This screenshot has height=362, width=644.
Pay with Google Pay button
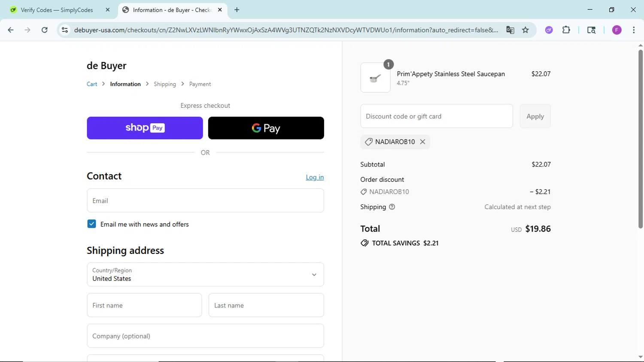266,128
